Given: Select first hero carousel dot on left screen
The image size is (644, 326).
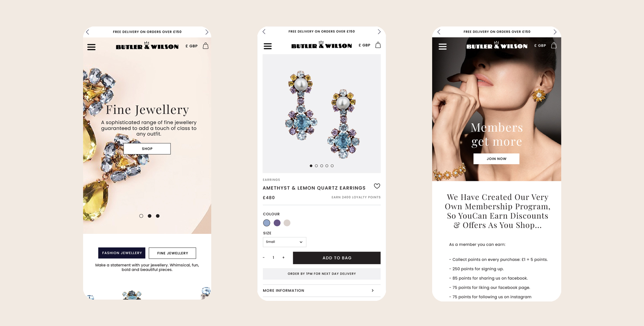Looking at the screenshot, I should click(x=141, y=216).
